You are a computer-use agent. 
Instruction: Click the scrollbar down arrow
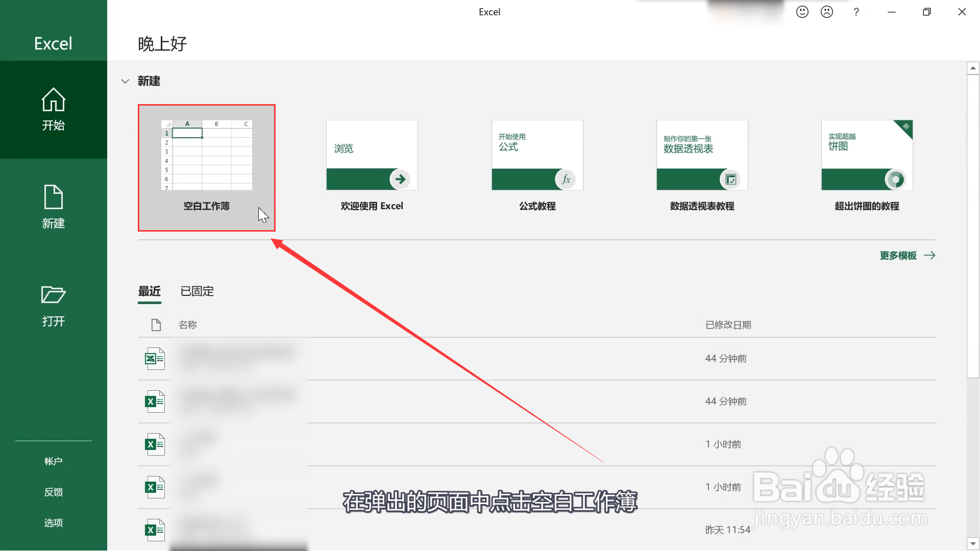(973, 544)
